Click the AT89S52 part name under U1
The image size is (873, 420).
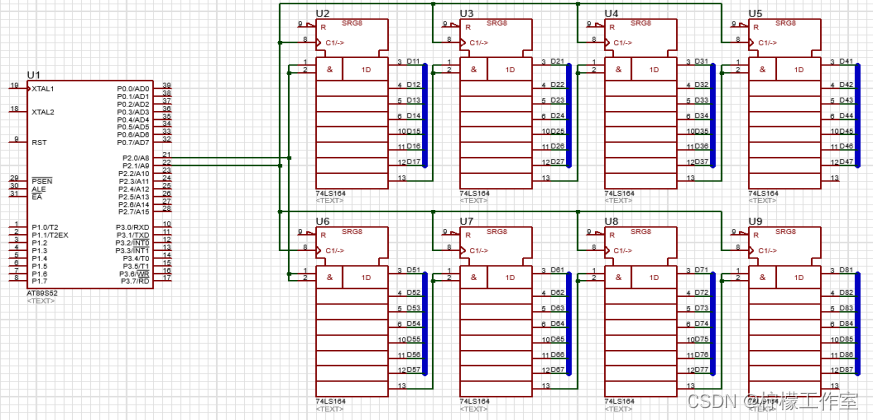pos(40,293)
